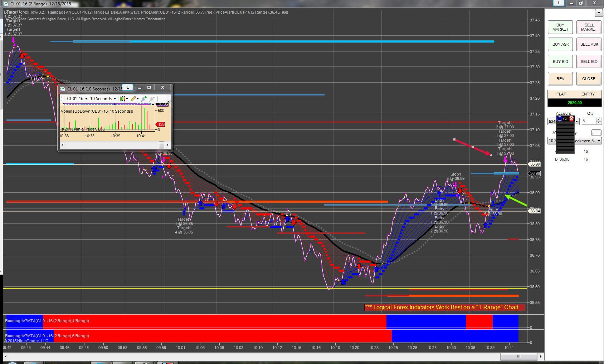Close the small CL overlay with red X
The image size is (604, 364).
pos(571,119)
